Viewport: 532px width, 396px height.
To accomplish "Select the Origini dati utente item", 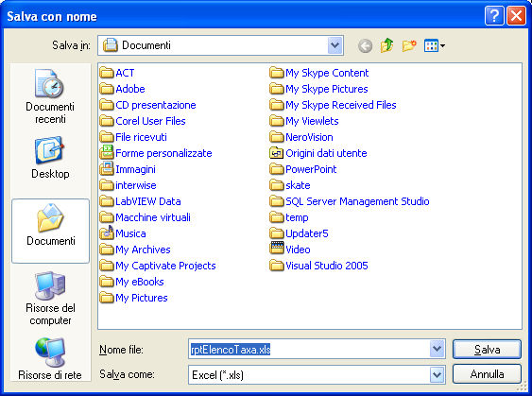I will point(318,153).
